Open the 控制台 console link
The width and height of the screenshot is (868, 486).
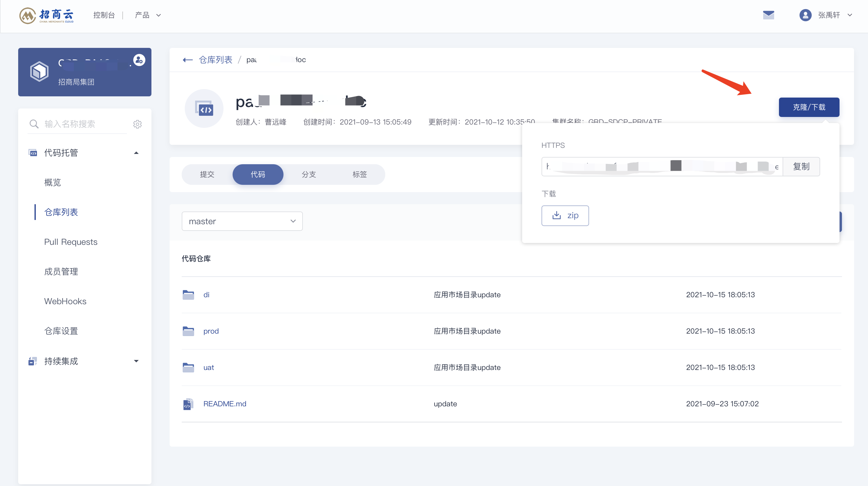click(x=104, y=15)
